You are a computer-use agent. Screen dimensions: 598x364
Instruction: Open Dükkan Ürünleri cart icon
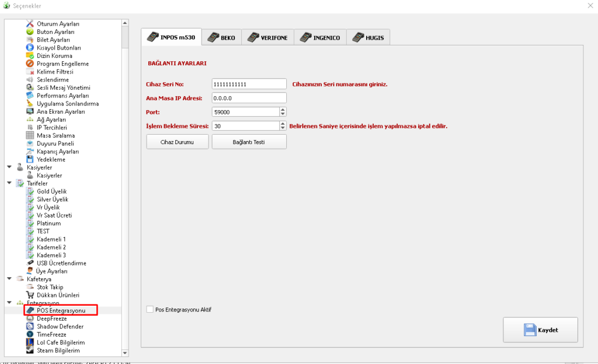(30, 295)
